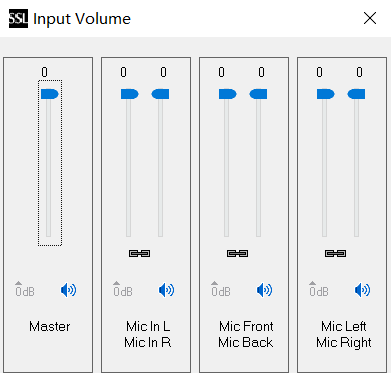Click the Master volume slider thumb
This screenshot has width=391, height=373.
click(x=50, y=94)
